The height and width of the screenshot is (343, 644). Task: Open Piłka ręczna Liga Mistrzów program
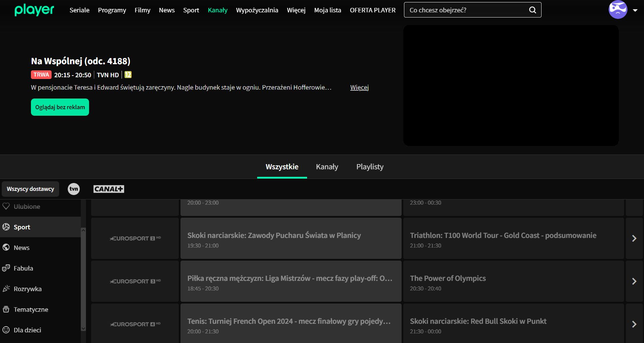pos(291,281)
